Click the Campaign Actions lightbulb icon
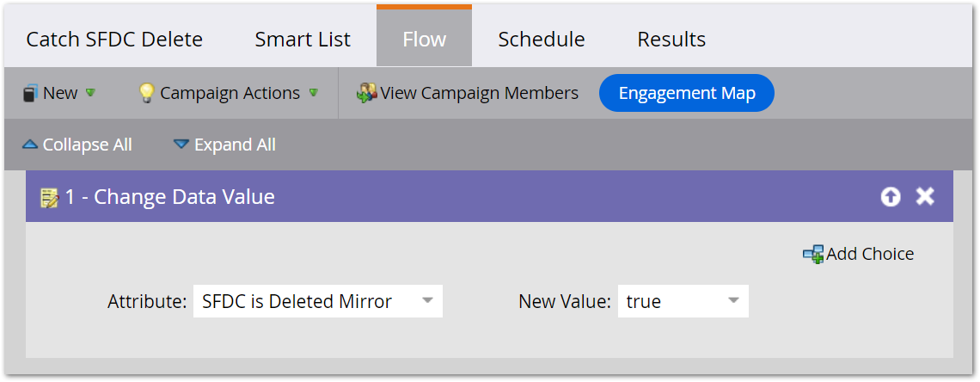This screenshot has width=980, height=382. point(147,93)
